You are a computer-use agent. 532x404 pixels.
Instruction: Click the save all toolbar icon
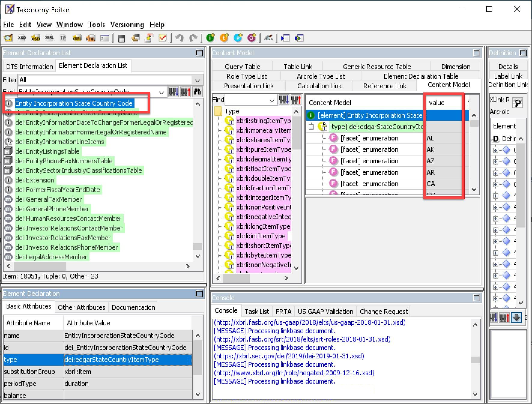(136, 38)
